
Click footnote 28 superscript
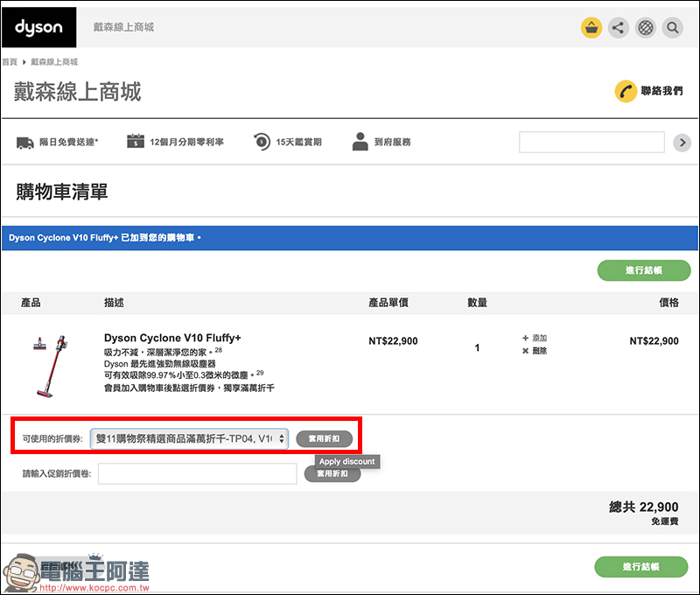pyautogui.click(x=218, y=350)
